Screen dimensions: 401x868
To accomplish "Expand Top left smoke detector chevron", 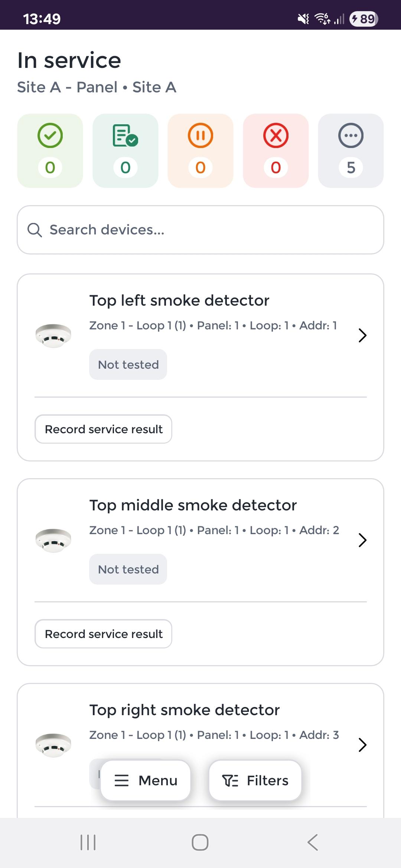I will (362, 335).
